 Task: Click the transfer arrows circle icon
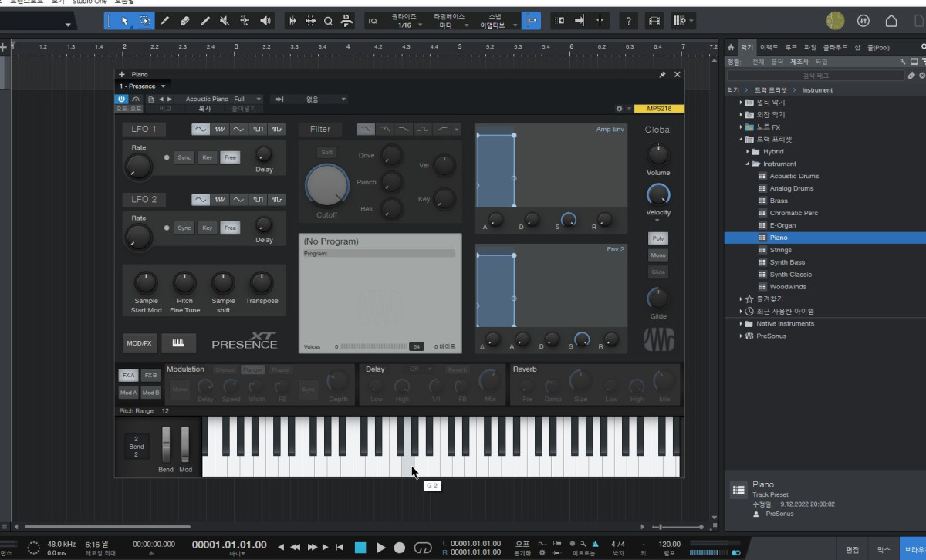click(x=864, y=21)
